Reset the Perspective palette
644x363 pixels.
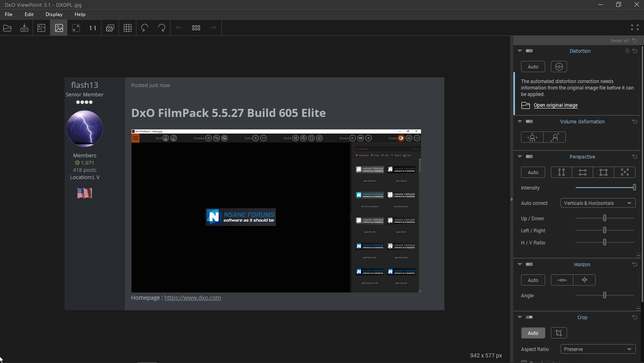635,157
